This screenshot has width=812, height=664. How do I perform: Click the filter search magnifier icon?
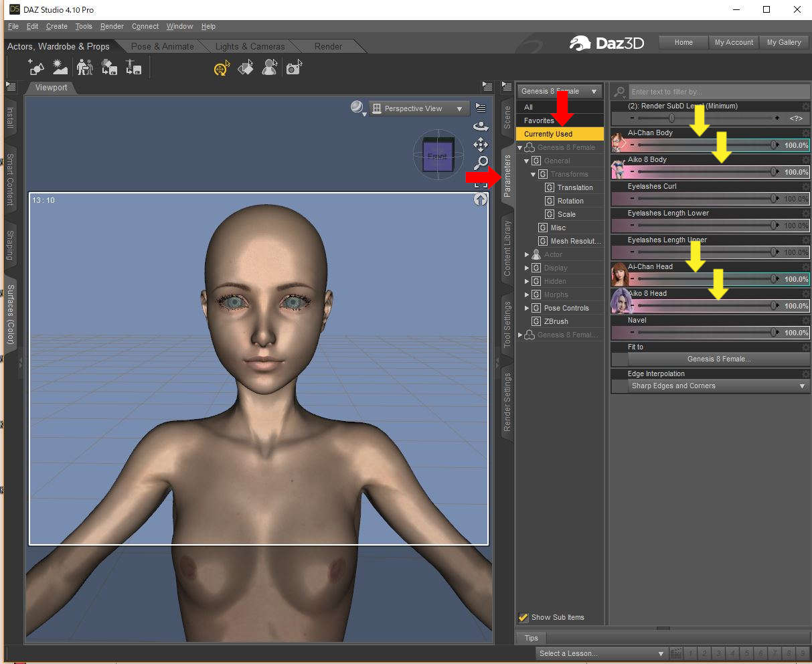(620, 92)
